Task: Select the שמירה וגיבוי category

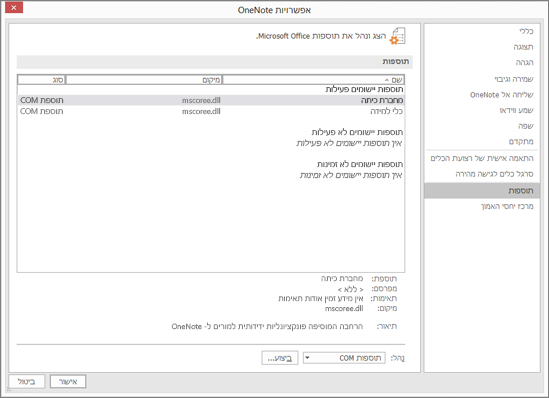Action: click(514, 79)
